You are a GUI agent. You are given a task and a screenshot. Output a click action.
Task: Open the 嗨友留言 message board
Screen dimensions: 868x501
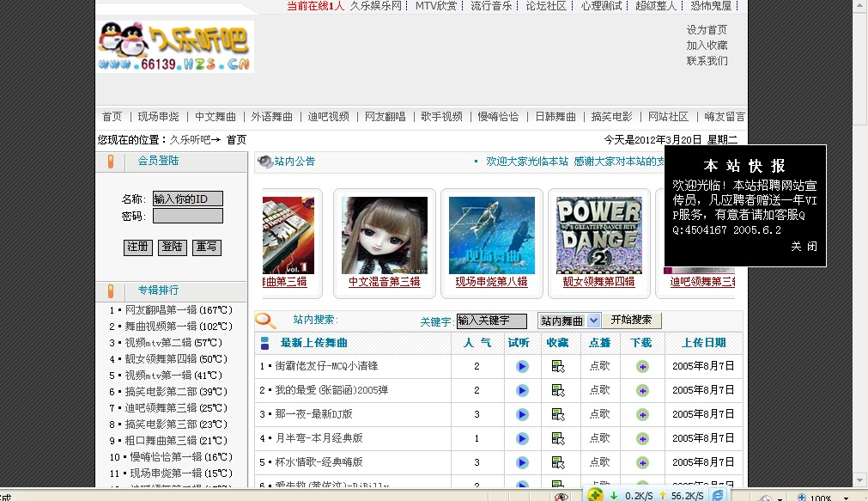[x=725, y=116]
